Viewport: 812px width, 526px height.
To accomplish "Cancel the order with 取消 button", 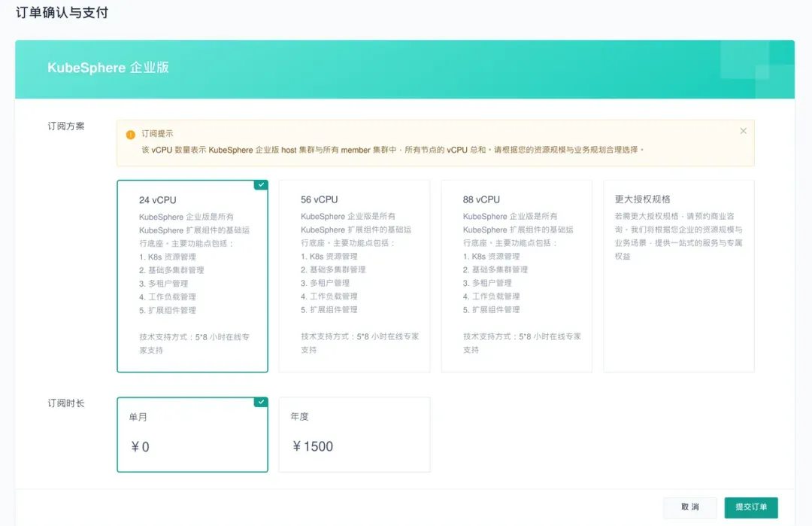I will click(689, 507).
